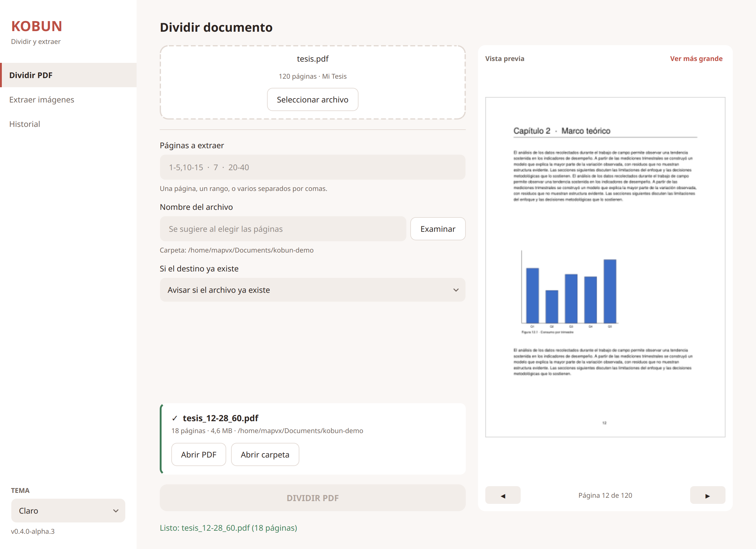Image resolution: width=756 pixels, height=549 pixels.
Task: Click Abrir carpeta button
Action: [265, 455]
